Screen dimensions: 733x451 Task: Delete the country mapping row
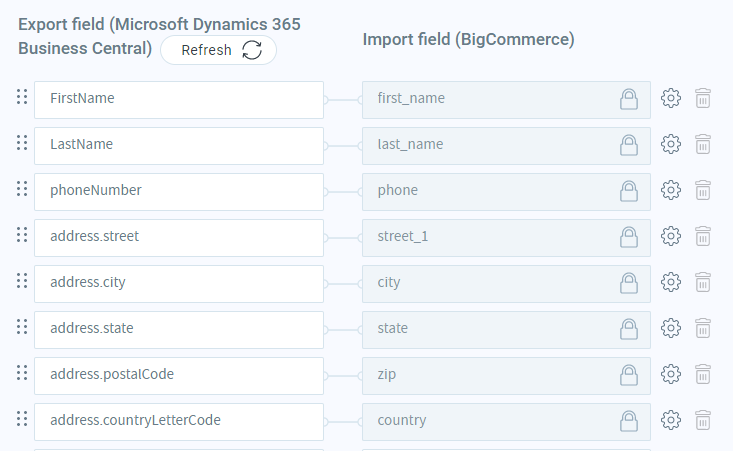tap(703, 420)
